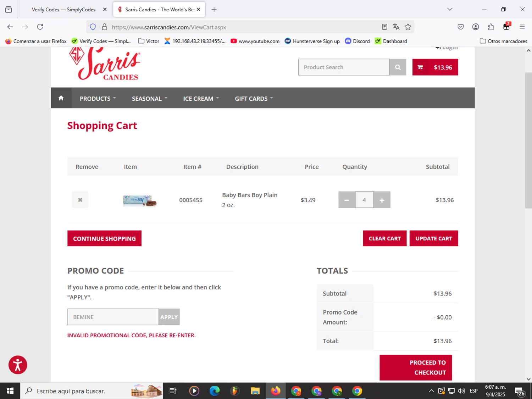The height and width of the screenshot is (399, 532).
Task: Click PROCEED TO CHECKOUT
Action: 415,367
